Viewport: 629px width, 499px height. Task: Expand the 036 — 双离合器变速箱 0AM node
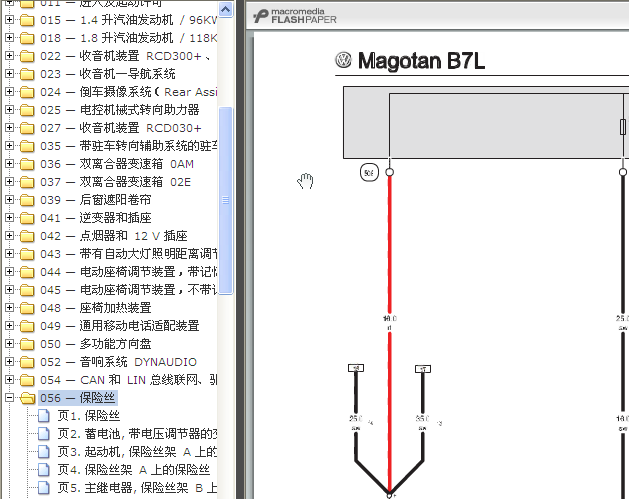[x=9, y=164]
